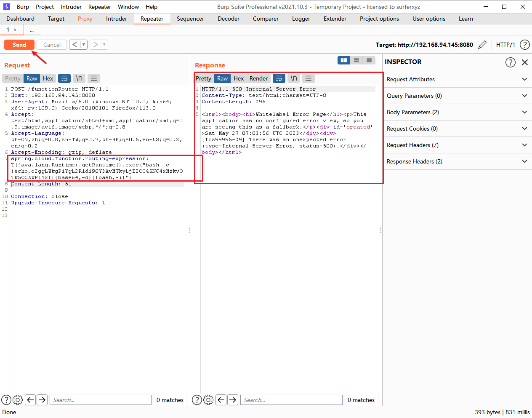Click the Response search input field
532x418 pixels.
tap(291, 400)
